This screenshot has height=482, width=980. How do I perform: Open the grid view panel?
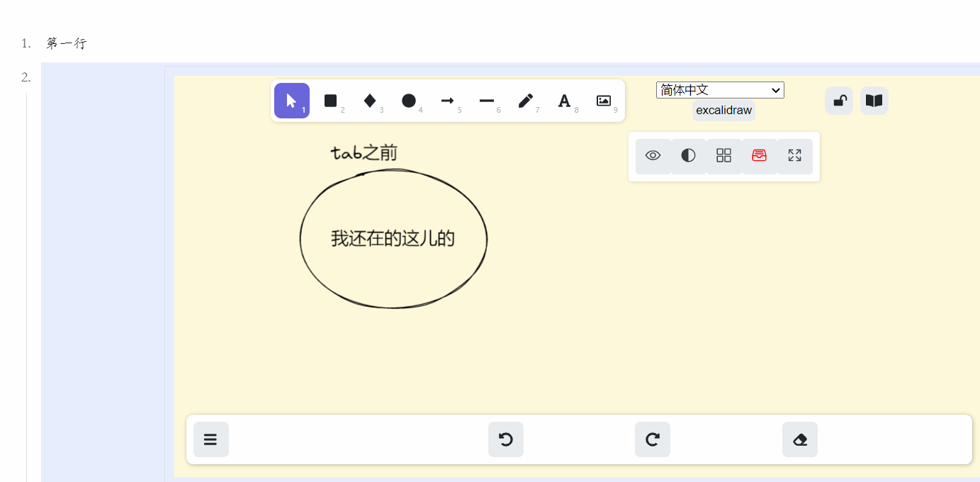723,155
